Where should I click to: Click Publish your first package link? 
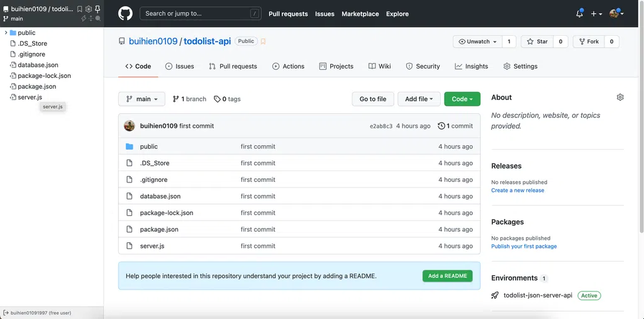point(524,246)
